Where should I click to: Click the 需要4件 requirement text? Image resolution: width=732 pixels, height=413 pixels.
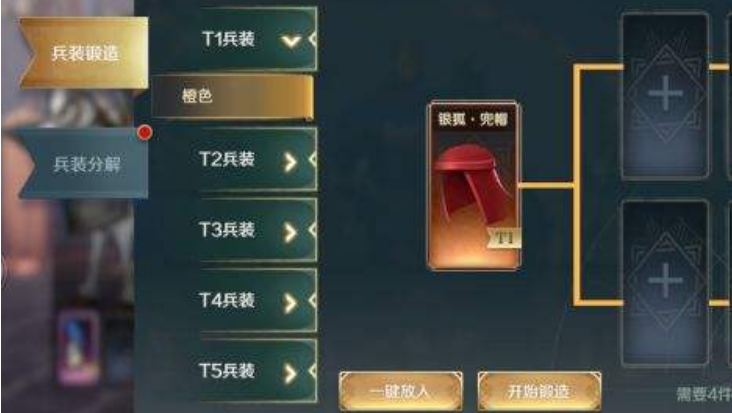coord(704,394)
